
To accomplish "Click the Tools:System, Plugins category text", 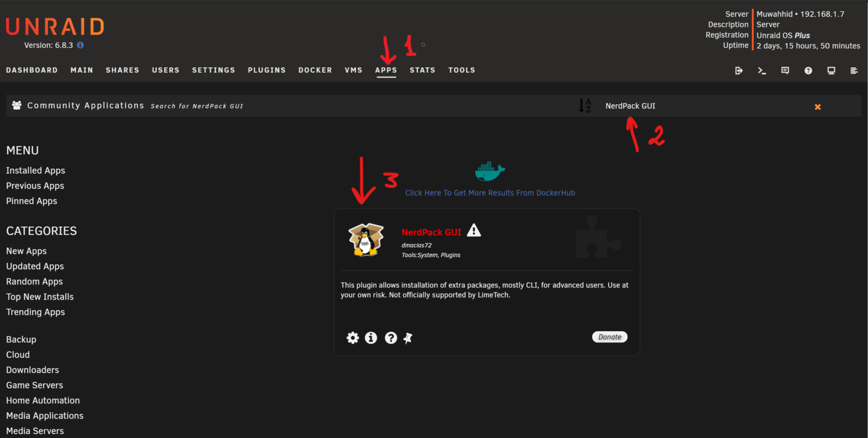I will tap(431, 255).
